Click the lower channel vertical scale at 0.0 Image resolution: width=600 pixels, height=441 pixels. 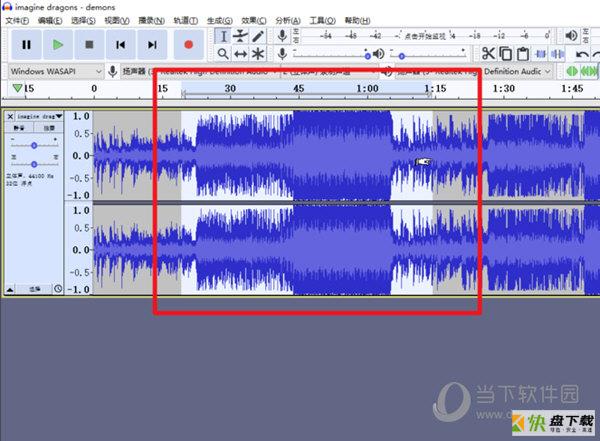[x=81, y=250]
